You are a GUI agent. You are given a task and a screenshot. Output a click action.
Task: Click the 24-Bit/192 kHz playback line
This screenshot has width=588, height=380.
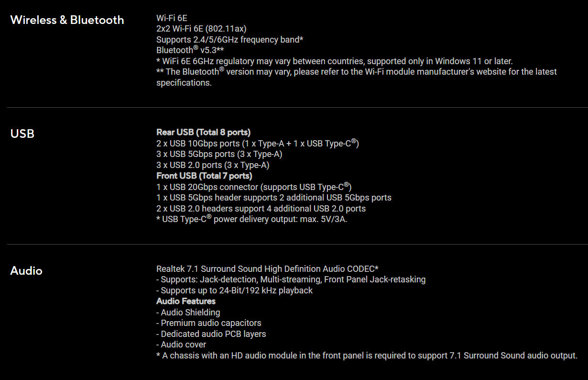(234, 291)
